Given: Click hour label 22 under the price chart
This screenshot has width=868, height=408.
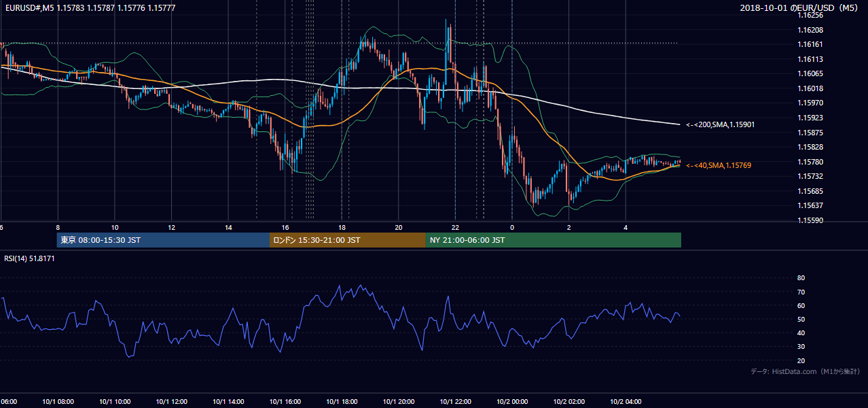Looking at the screenshot, I should pyautogui.click(x=455, y=227).
